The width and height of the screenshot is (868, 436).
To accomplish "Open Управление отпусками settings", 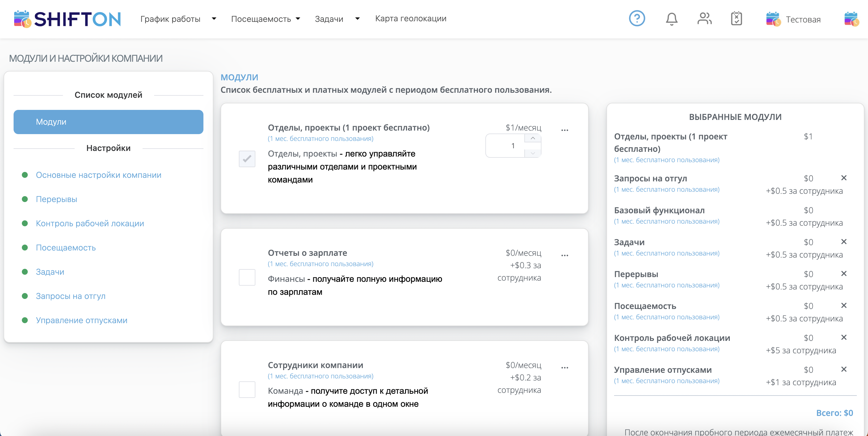I will point(82,320).
